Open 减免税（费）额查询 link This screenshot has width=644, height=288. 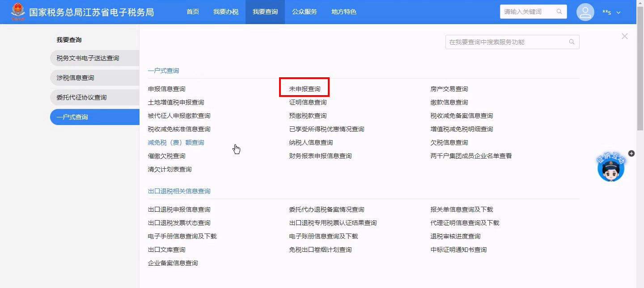[176, 142]
